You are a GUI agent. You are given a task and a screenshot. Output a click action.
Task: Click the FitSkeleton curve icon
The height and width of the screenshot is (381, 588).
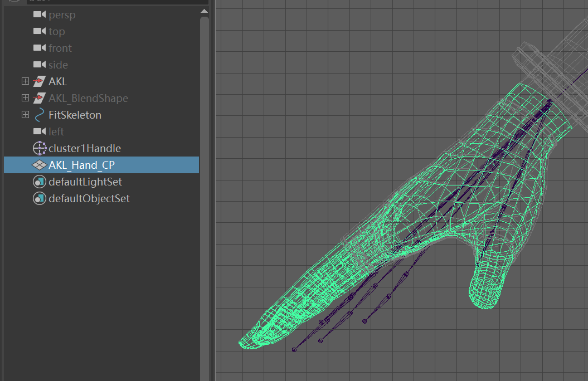tap(39, 115)
